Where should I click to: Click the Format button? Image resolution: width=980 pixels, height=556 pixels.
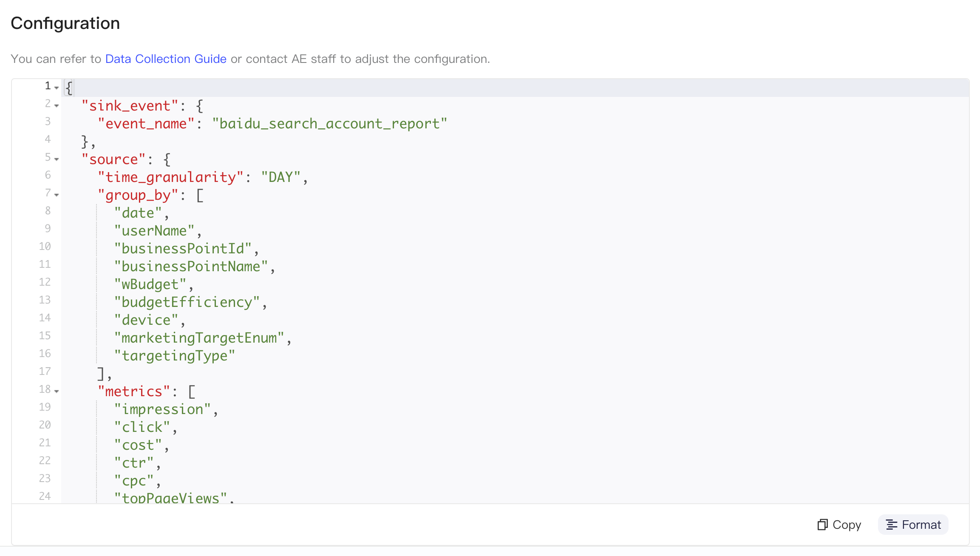click(913, 525)
